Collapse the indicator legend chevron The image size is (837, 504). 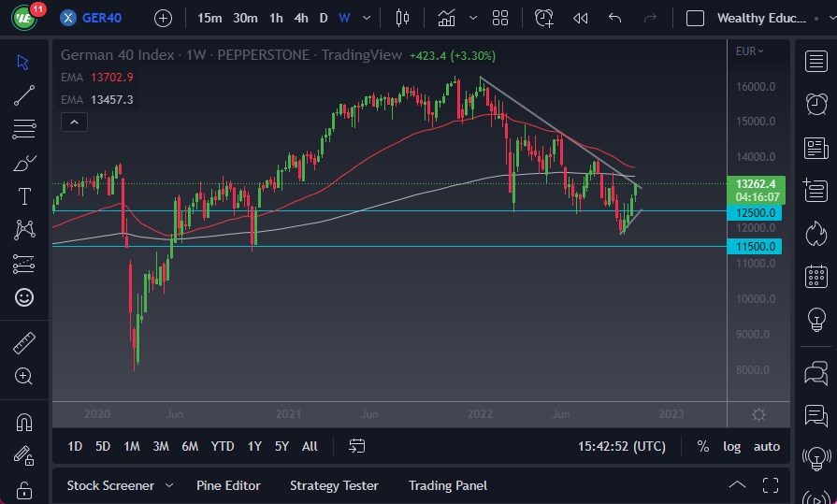(x=74, y=122)
